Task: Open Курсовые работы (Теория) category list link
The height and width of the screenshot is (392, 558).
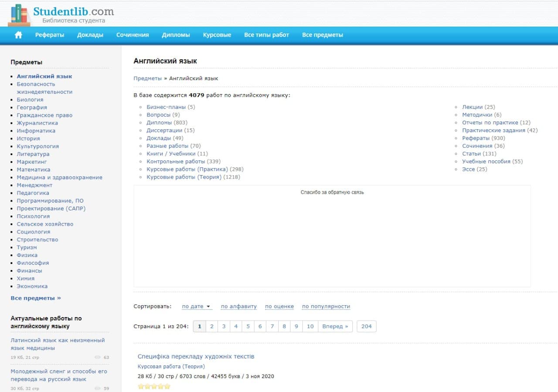Action: tap(184, 177)
